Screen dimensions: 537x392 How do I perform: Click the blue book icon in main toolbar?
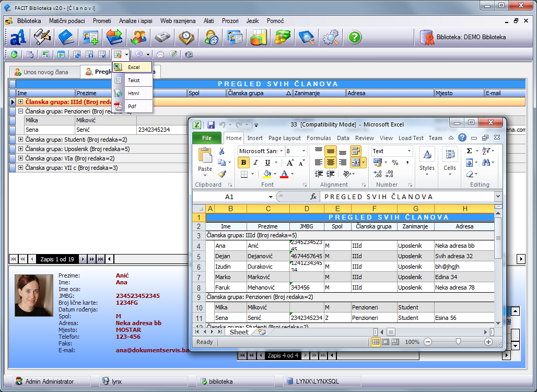pyautogui.click(x=66, y=37)
